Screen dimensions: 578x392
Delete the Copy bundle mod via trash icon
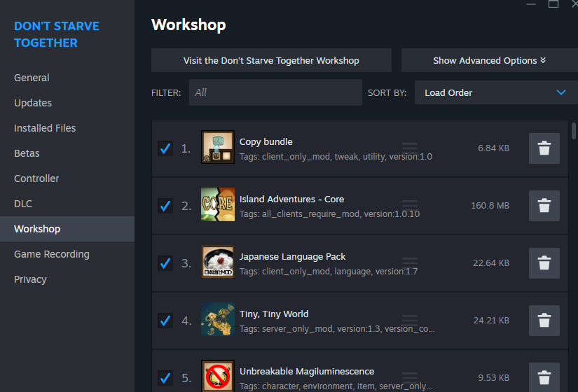(544, 148)
